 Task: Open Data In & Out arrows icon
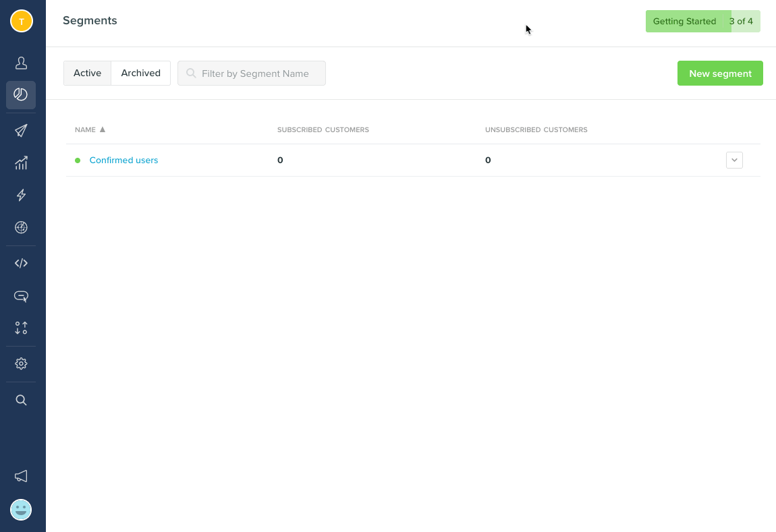pyautogui.click(x=21, y=328)
